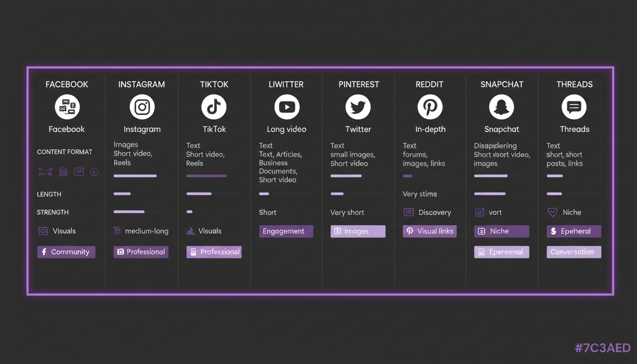
Task: Click TikTok's tiny STRENGTH row bar
Action: pyautogui.click(x=190, y=212)
